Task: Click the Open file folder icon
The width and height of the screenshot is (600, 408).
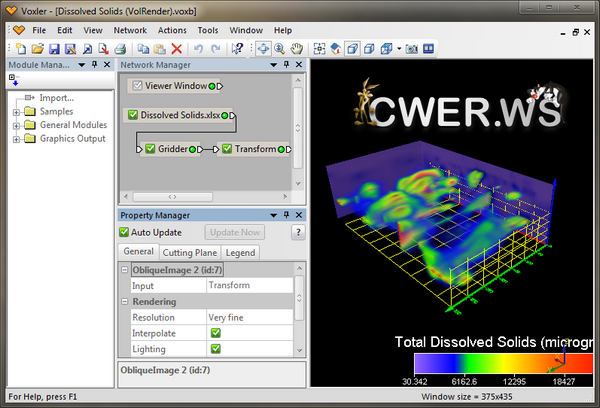Action: click(x=38, y=48)
